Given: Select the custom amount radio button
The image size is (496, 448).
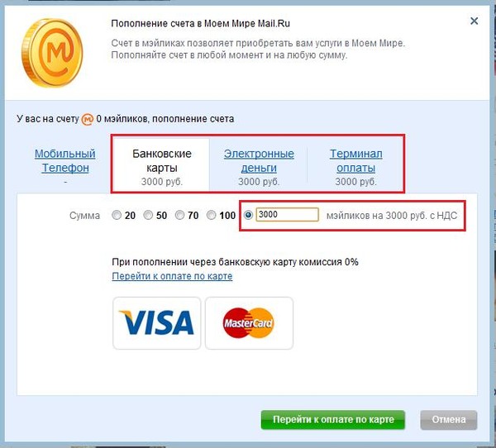Looking at the screenshot, I should [x=248, y=216].
